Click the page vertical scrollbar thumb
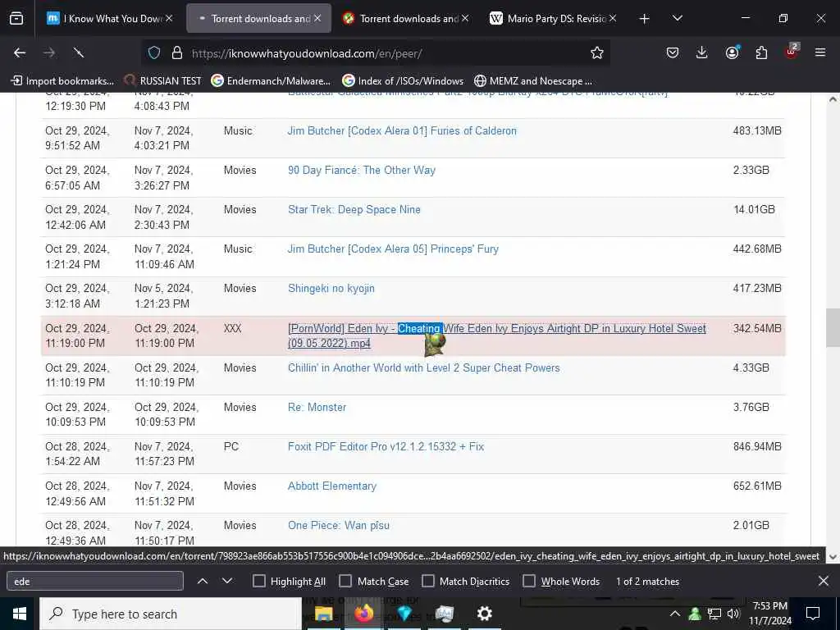This screenshot has height=630, width=840. pos(833,327)
